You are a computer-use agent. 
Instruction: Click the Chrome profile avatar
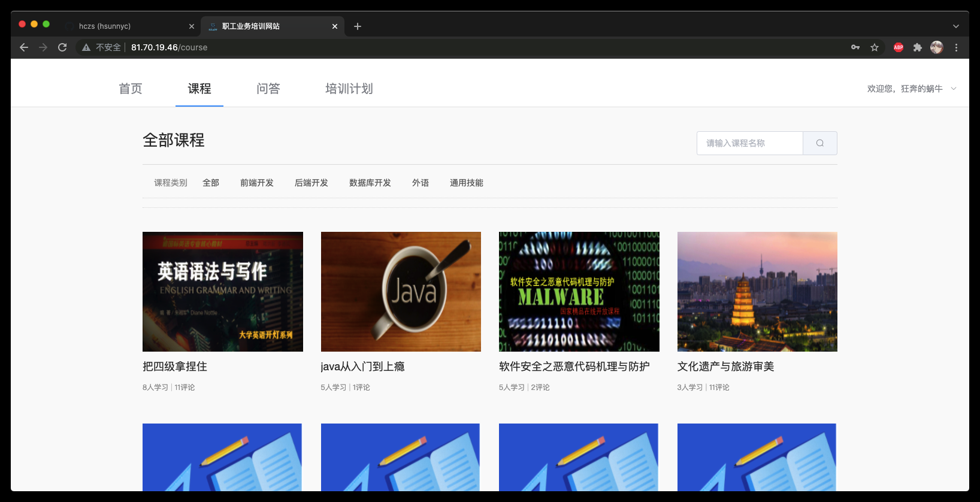(x=937, y=47)
